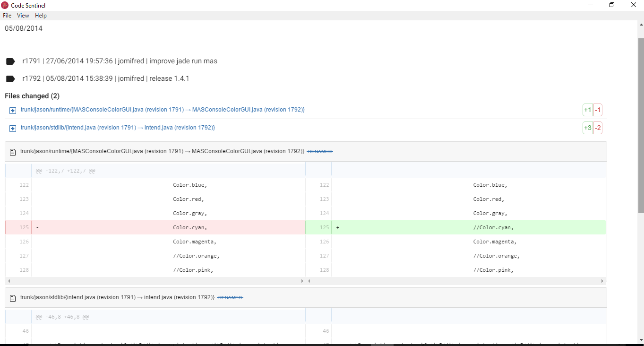This screenshot has width=644, height=346.
Task: Click the -2 deletions badge for intend.java
Action: (x=598, y=128)
